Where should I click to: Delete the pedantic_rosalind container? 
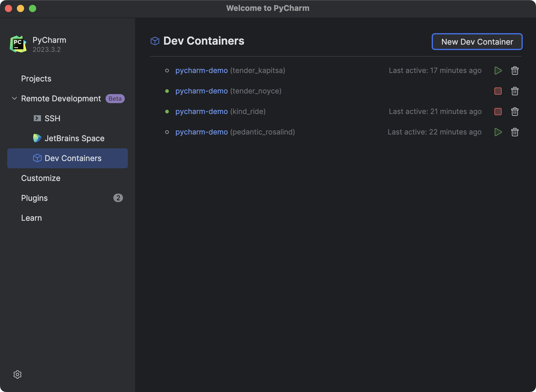(x=515, y=132)
